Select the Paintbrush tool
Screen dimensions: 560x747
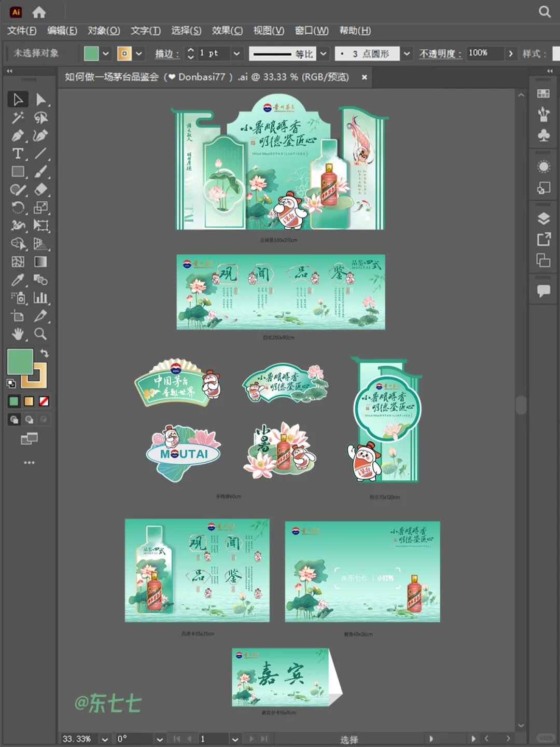[x=40, y=172]
